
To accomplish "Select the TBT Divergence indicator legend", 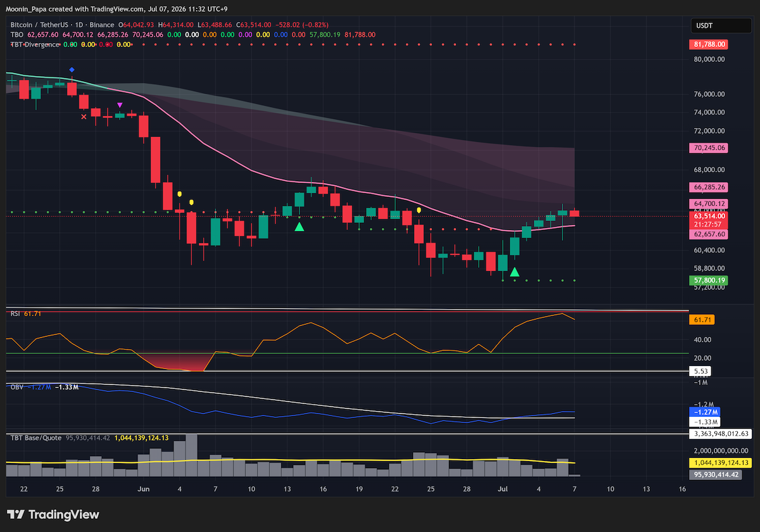I will pos(34,44).
